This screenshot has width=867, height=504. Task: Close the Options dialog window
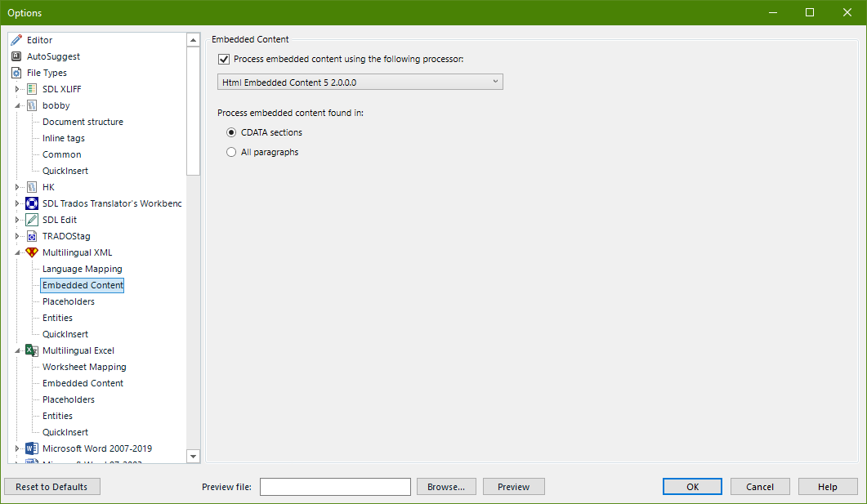[x=847, y=12]
